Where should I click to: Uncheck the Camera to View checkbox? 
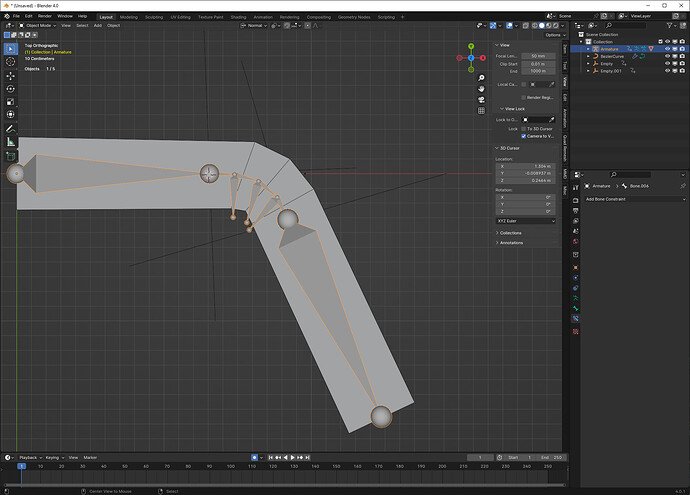coord(524,136)
